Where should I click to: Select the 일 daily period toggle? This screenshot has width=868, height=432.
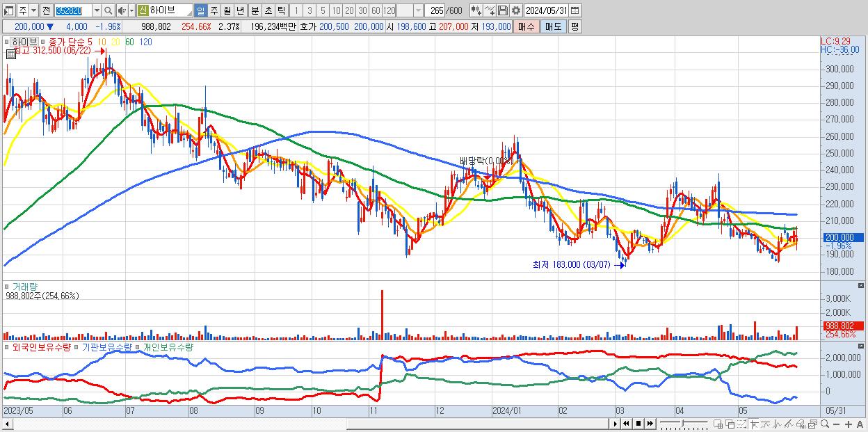[200, 10]
